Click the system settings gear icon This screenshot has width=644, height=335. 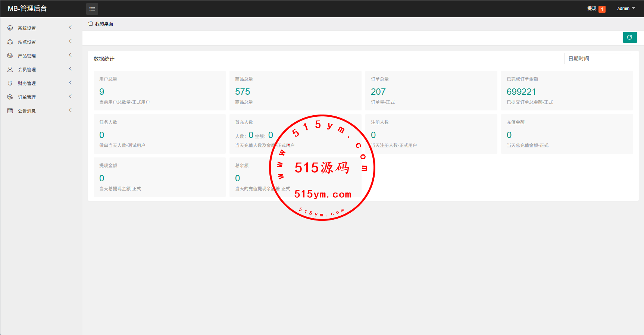pos(10,28)
